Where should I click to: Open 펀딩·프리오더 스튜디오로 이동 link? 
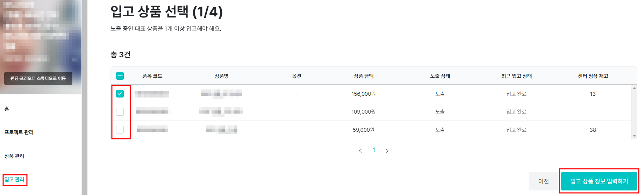tap(38, 78)
